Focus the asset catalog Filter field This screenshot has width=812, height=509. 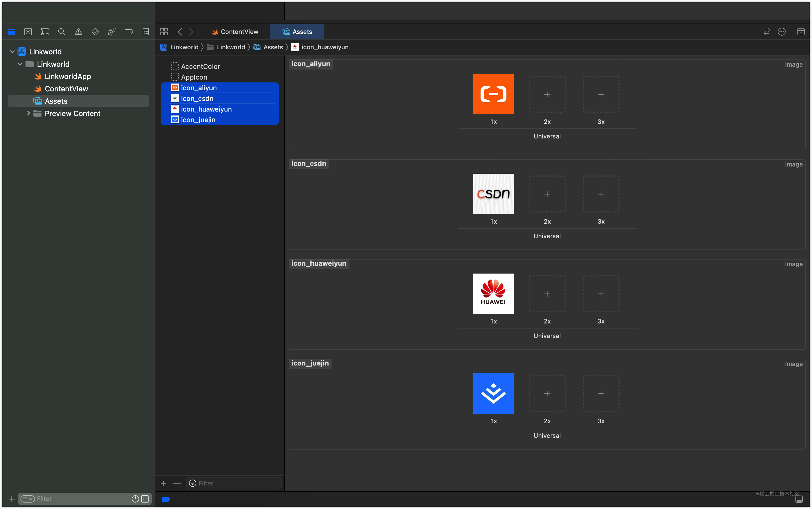click(234, 483)
